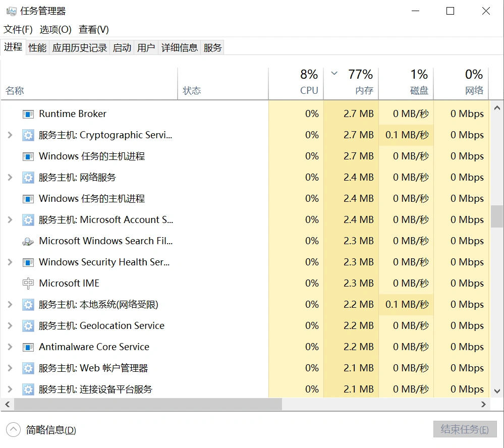Open the 服务 tab
The image size is (504, 448).
pyautogui.click(x=212, y=47)
